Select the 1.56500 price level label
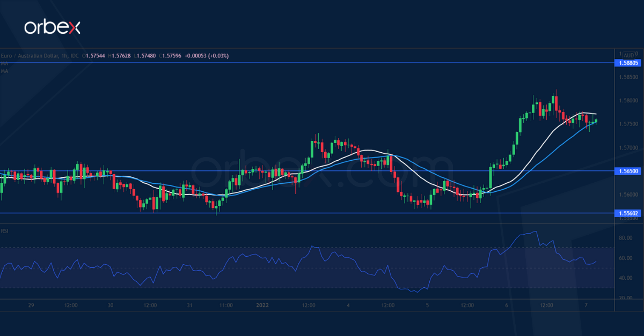The width and height of the screenshot is (644, 336). click(x=628, y=171)
